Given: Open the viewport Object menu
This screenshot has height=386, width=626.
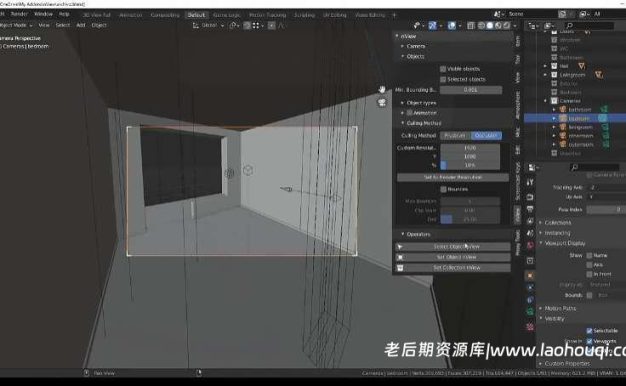Looking at the screenshot, I should tap(99, 25).
